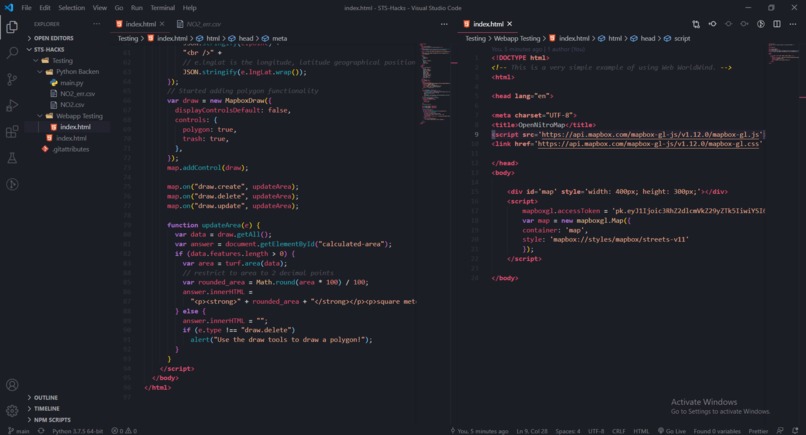Screen dimensions: 806x435
Task: Click the open changes icon in right editor toolbar
Action: pos(696,24)
